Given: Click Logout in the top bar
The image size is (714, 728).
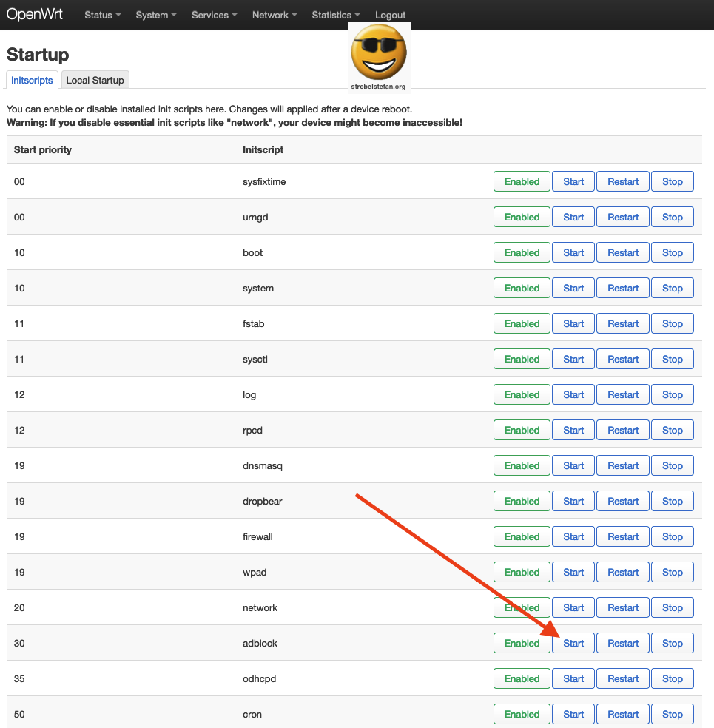Looking at the screenshot, I should click(390, 15).
